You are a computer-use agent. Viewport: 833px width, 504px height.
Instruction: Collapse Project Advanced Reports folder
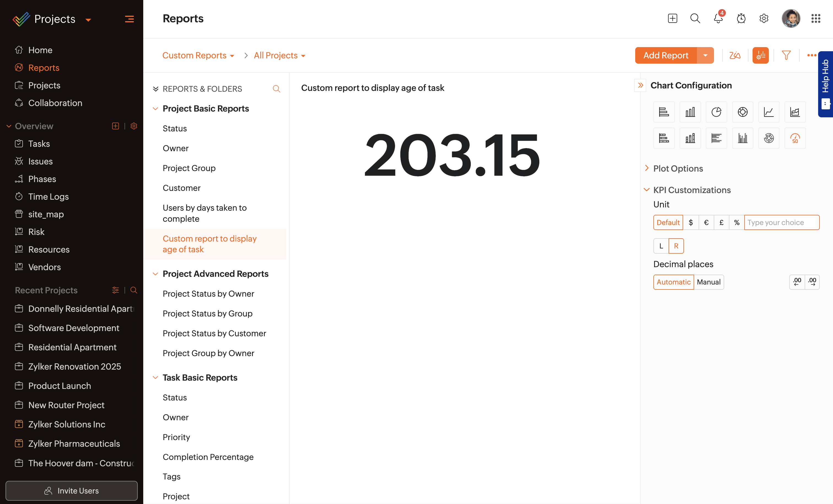[x=156, y=274]
